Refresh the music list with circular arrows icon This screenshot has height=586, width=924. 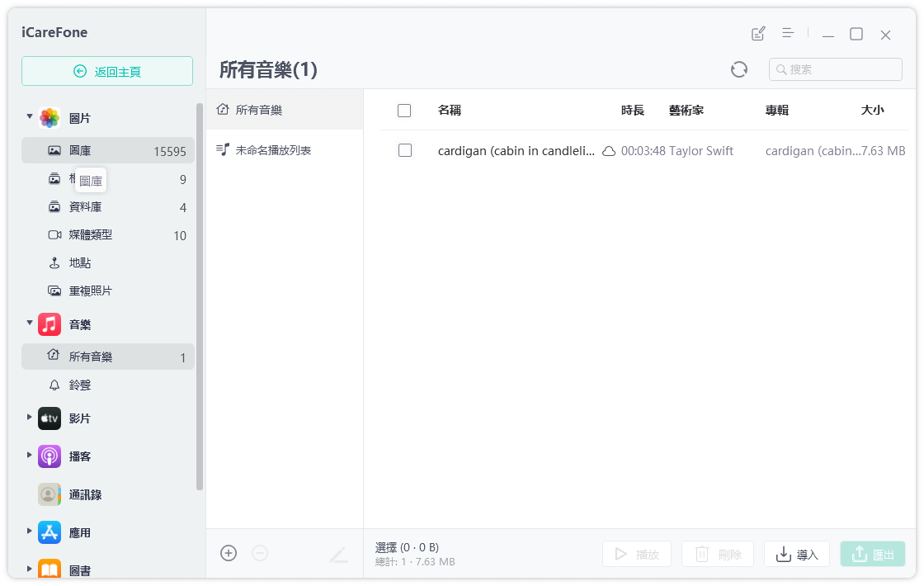pos(739,69)
